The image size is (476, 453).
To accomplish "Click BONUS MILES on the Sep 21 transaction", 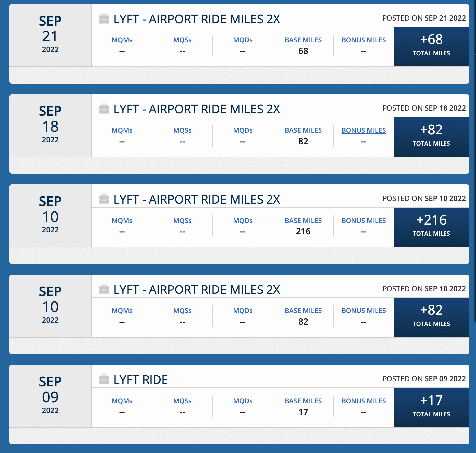I will coord(364,40).
